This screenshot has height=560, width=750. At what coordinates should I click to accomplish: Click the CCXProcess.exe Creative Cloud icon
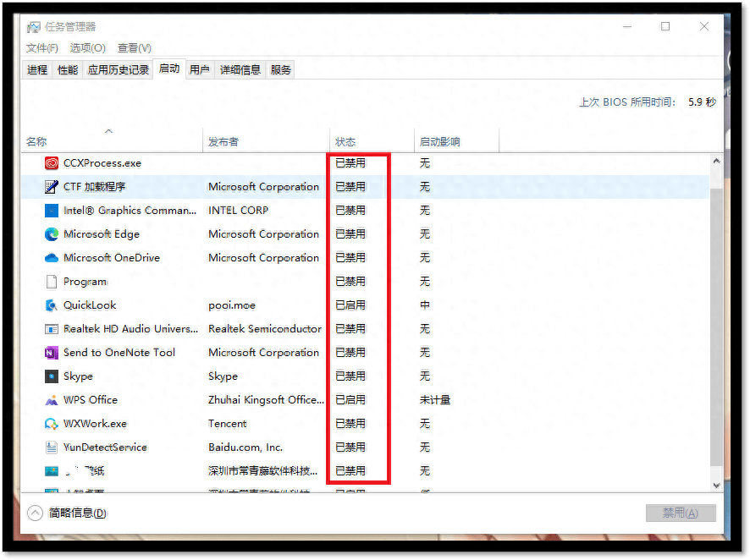click(51, 163)
